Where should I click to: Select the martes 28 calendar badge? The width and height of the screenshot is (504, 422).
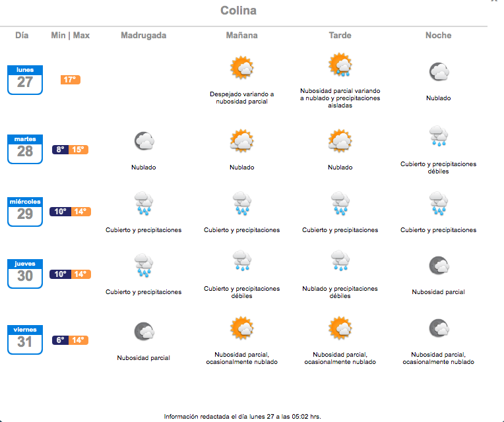pyautogui.click(x=25, y=149)
